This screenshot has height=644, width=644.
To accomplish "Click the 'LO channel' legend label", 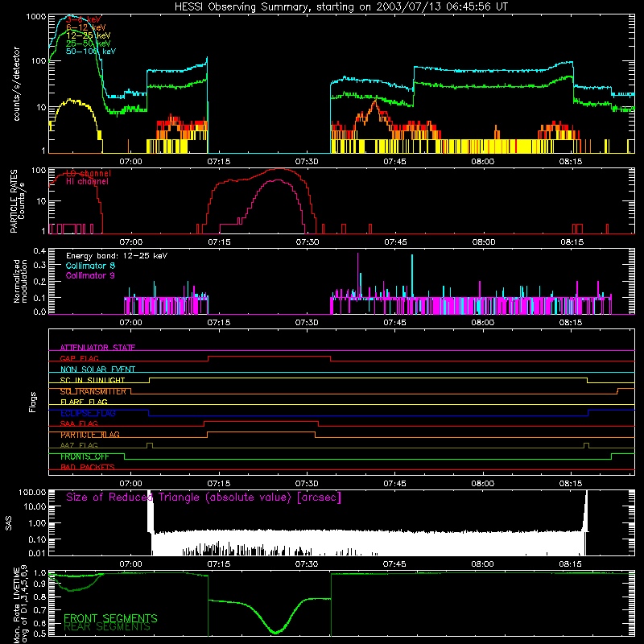I will 89,173.
